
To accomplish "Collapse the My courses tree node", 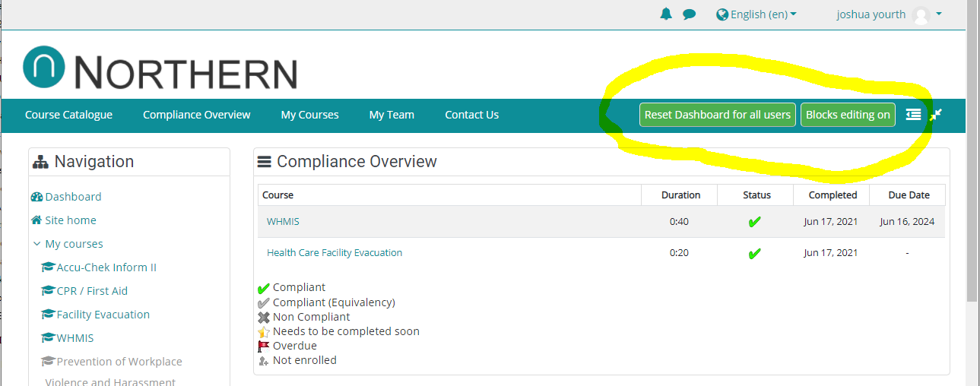I will point(36,244).
